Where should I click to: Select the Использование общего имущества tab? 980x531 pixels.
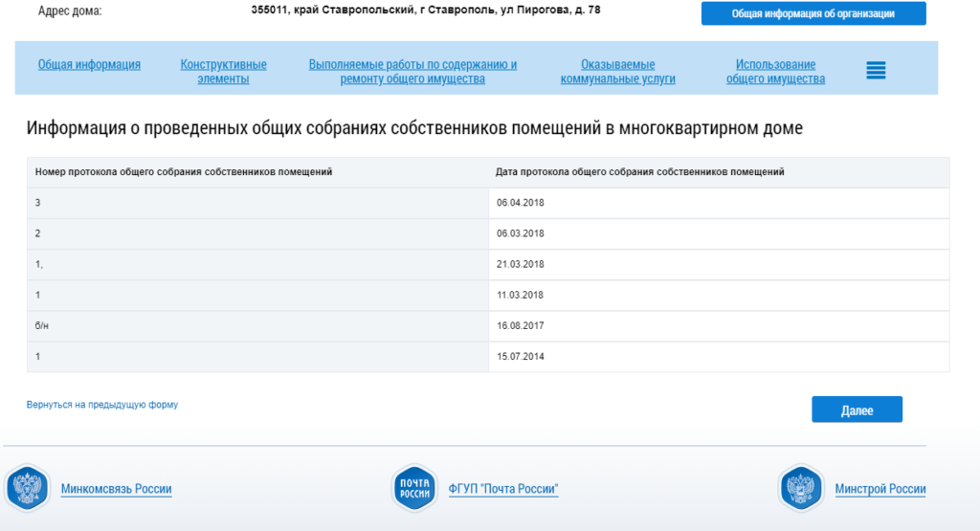coord(775,71)
